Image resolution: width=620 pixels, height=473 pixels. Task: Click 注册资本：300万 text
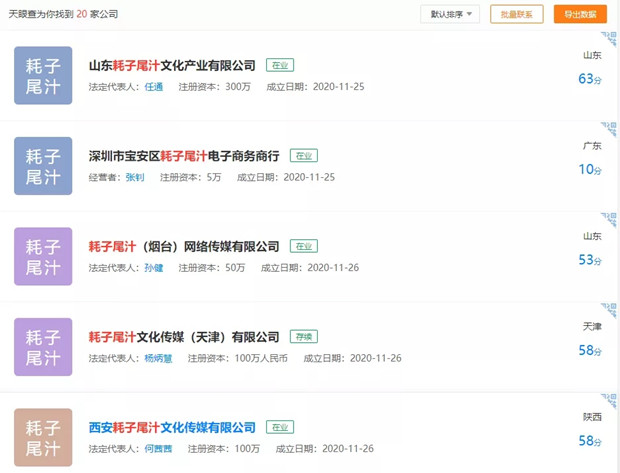coord(215,87)
